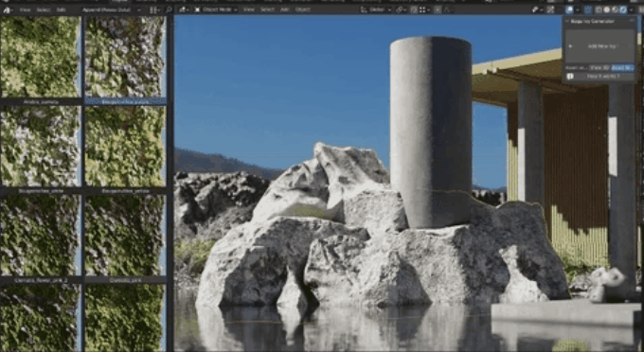This screenshot has height=352, width=644.
Task: Click the Clematis flower pink 2 label
Action: click(40, 280)
